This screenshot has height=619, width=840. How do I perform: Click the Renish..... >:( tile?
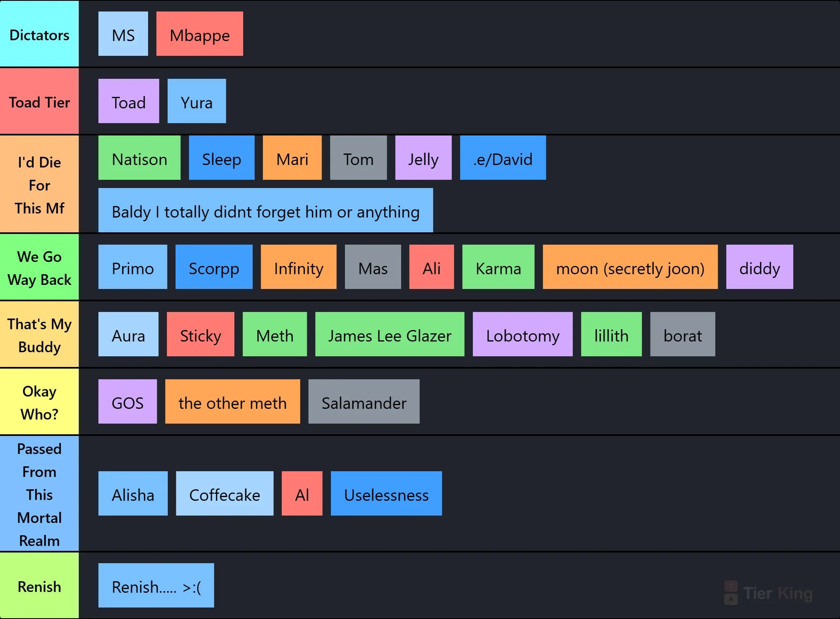pos(156,585)
